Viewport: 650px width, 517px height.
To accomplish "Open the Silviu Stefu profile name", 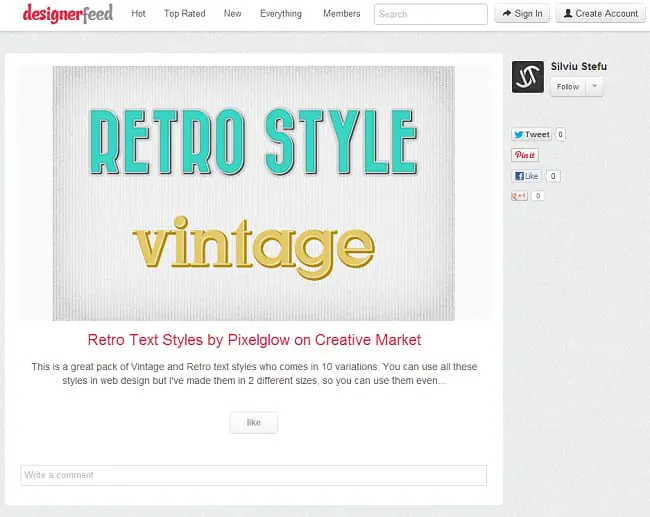I will point(579,66).
